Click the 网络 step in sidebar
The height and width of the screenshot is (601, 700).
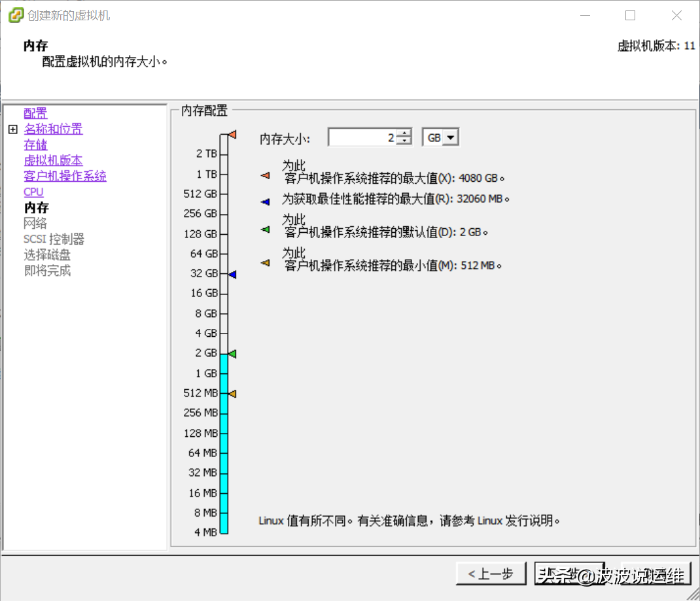pos(35,223)
